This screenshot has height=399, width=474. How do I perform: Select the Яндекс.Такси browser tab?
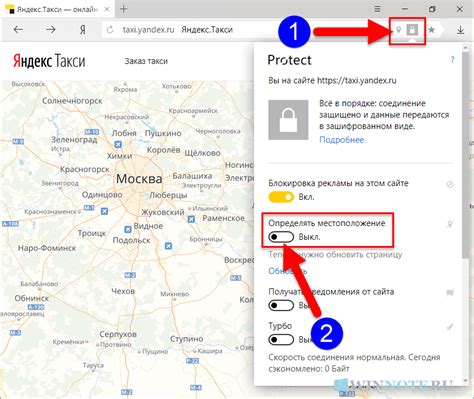57,9
